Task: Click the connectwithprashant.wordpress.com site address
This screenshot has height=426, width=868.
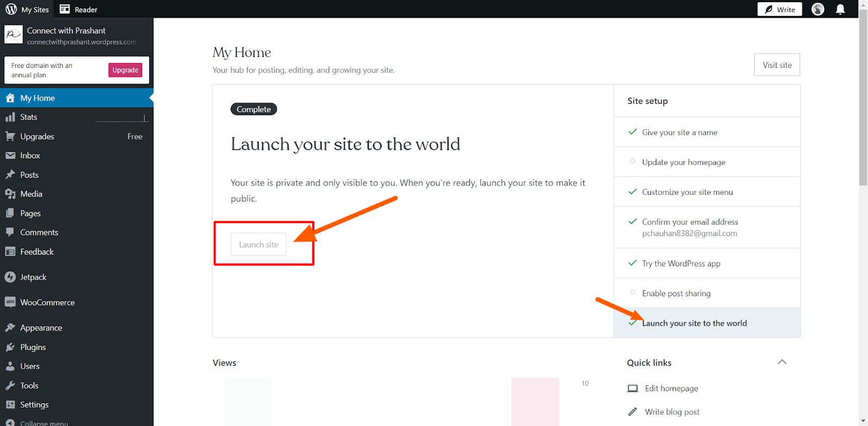Action: point(81,42)
